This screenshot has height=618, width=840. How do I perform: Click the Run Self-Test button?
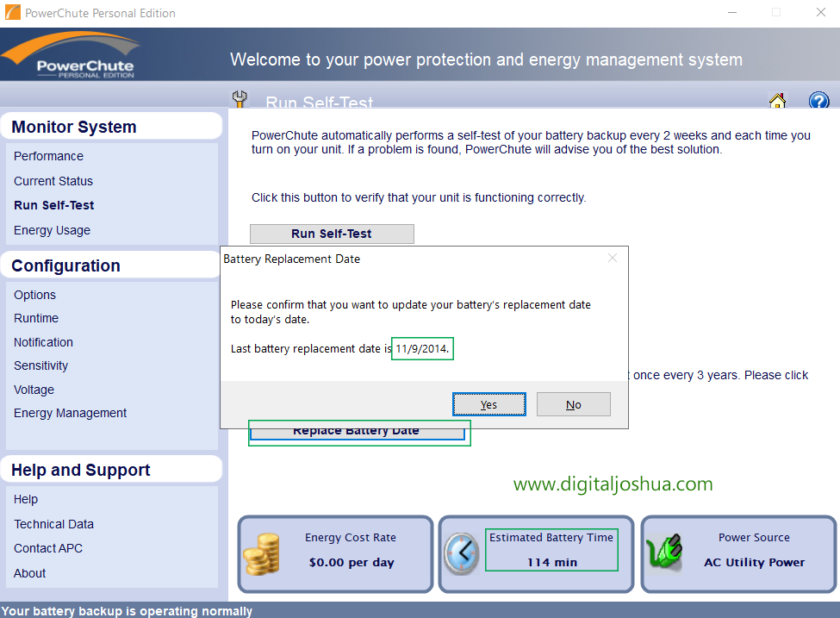[332, 234]
